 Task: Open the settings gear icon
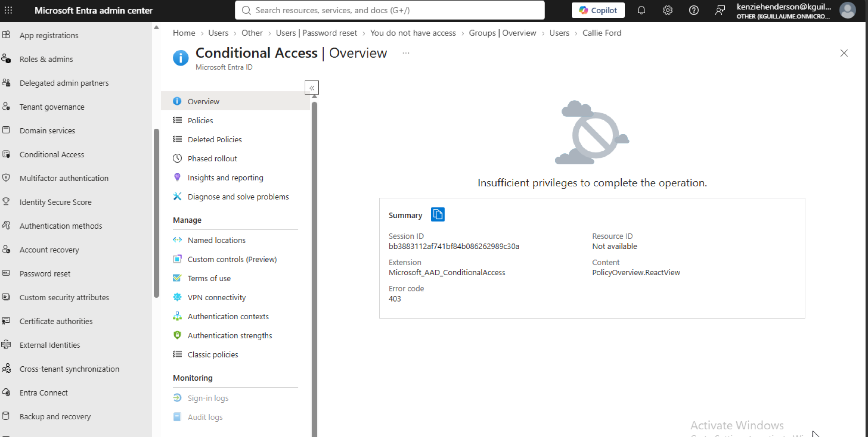pyautogui.click(x=668, y=10)
